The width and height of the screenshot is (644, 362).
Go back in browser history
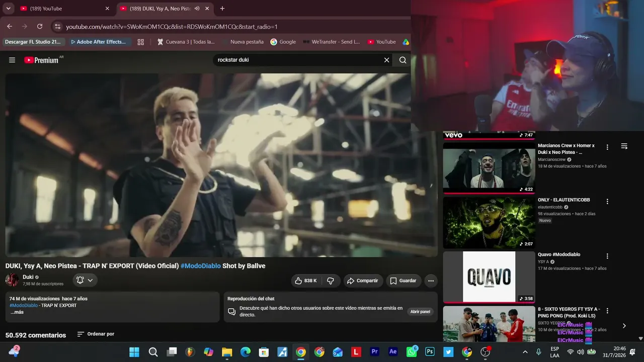pyautogui.click(x=10, y=26)
